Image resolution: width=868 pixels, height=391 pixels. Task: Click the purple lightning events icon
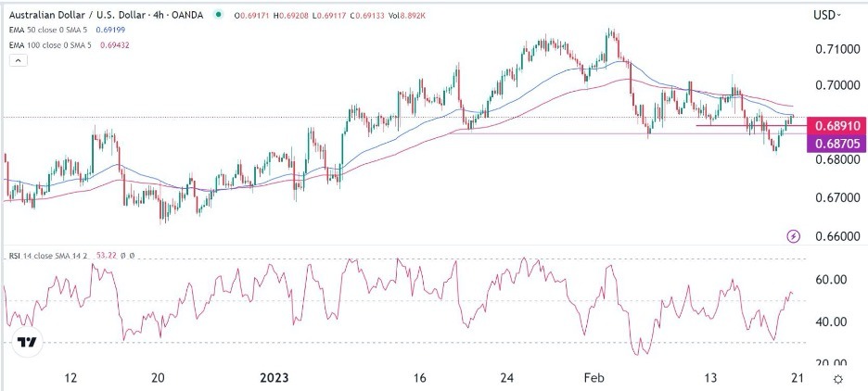[x=794, y=236]
